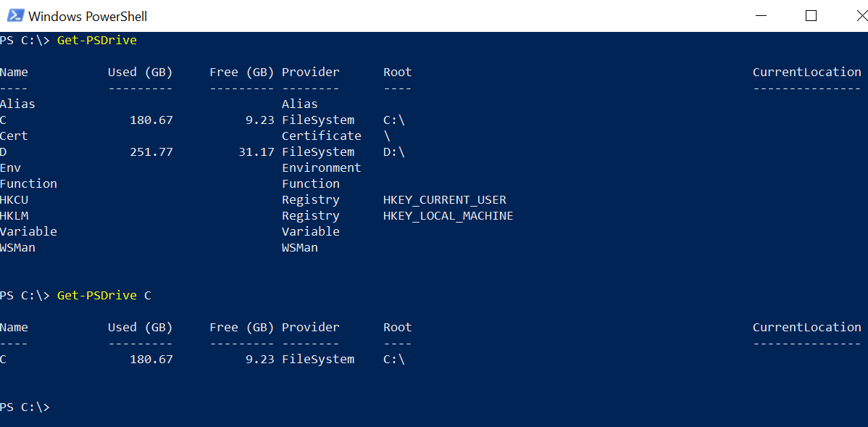Maximize the PowerShell window

811,15
